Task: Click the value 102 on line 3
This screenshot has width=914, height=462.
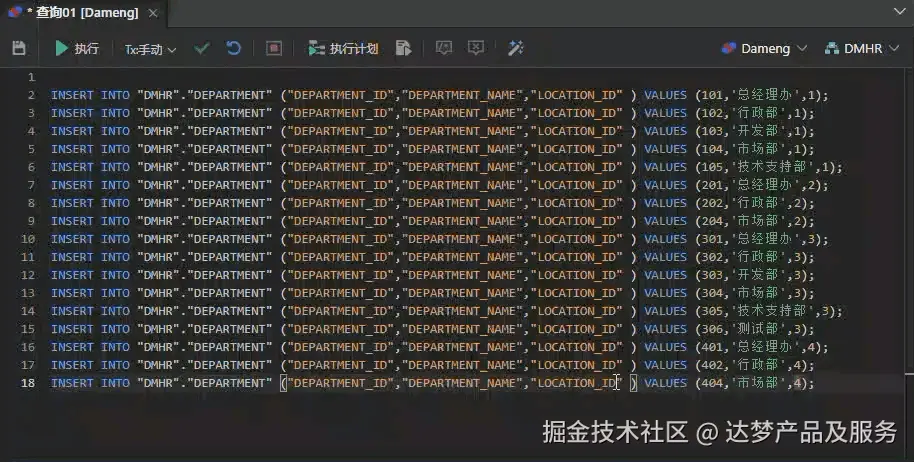Action: (x=712, y=113)
